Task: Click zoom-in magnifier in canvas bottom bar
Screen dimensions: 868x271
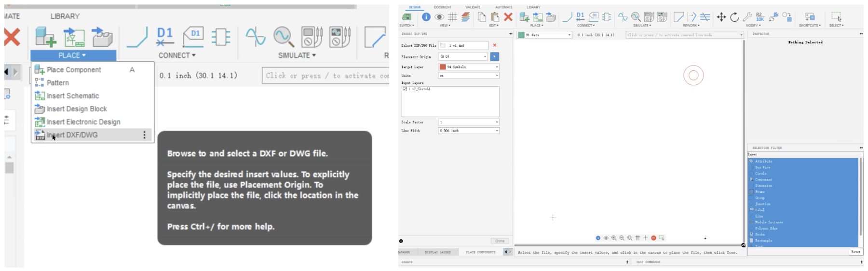Action: pos(614,238)
